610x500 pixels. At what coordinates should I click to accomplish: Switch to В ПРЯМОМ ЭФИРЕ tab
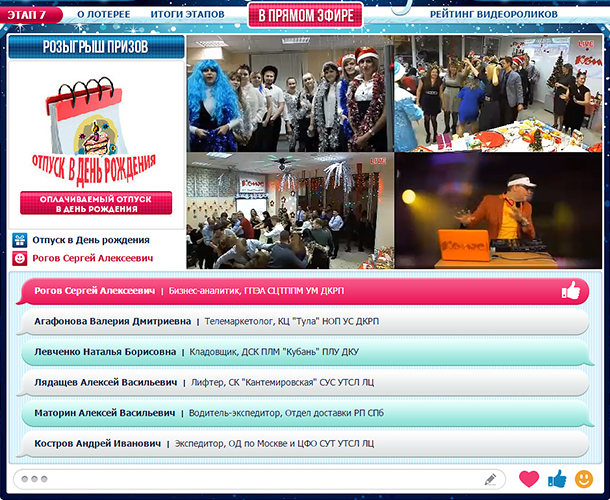coord(306,16)
